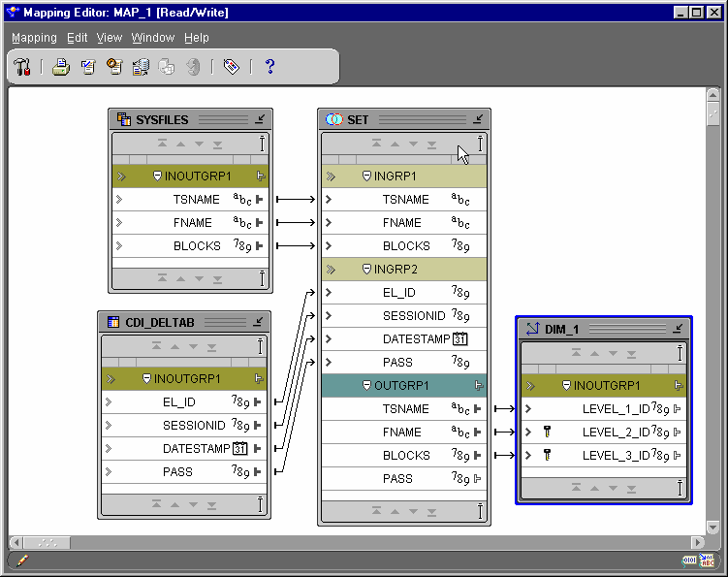
Task: Minimize the CDI_DELTAB operator with corner arrow
Action: (x=258, y=322)
